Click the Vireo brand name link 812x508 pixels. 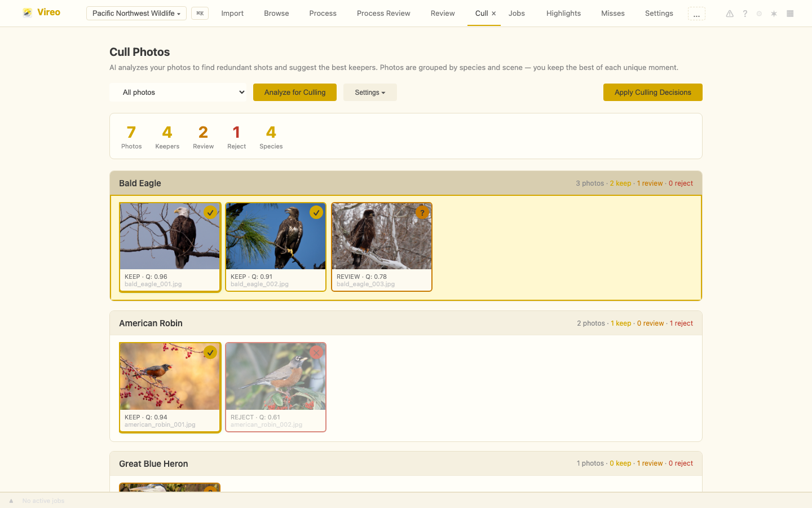coord(48,12)
